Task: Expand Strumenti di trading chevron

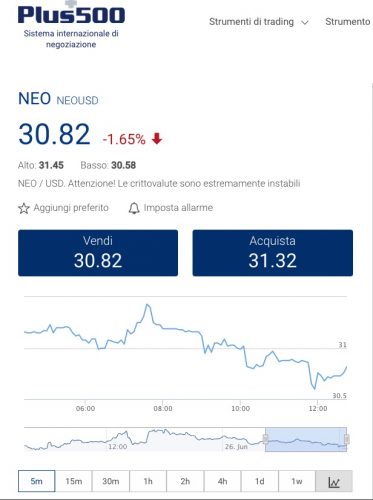Action: 305,23
